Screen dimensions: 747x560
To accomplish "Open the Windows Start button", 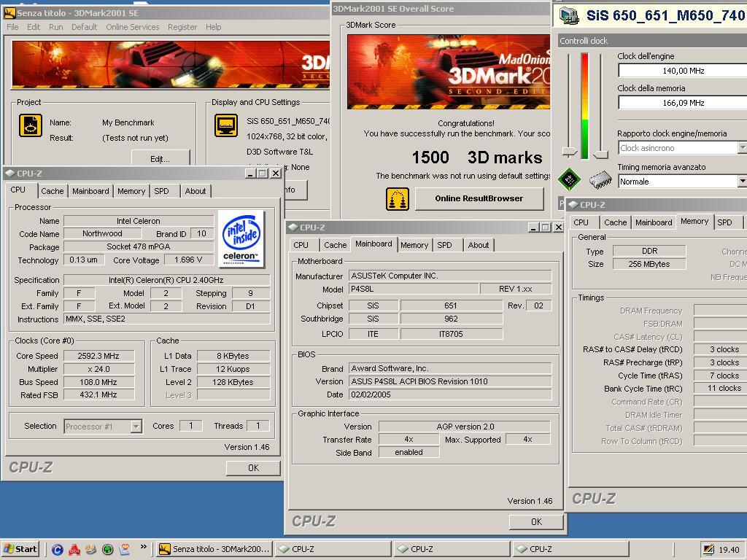I will coord(20,549).
